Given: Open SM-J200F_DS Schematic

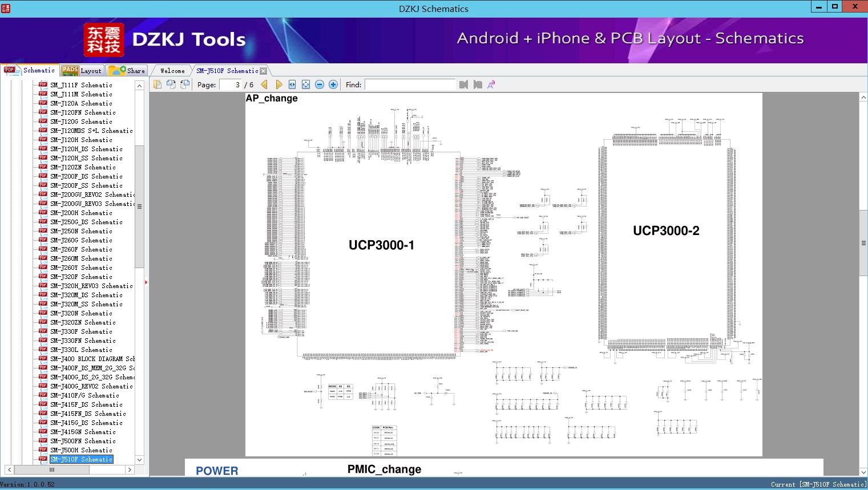Looking at the screenshot, I should pos(86,176).
